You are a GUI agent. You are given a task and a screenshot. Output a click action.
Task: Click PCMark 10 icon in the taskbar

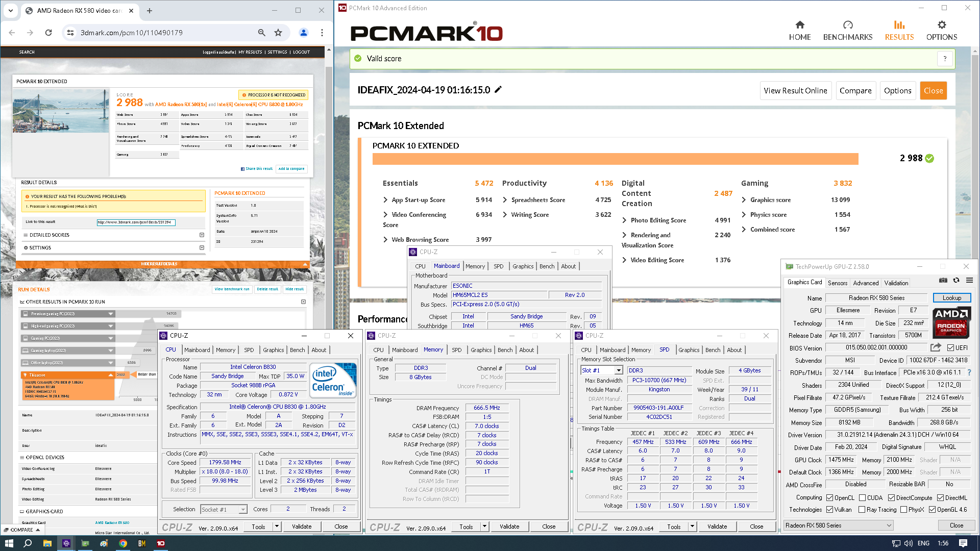tap(161, 543)
